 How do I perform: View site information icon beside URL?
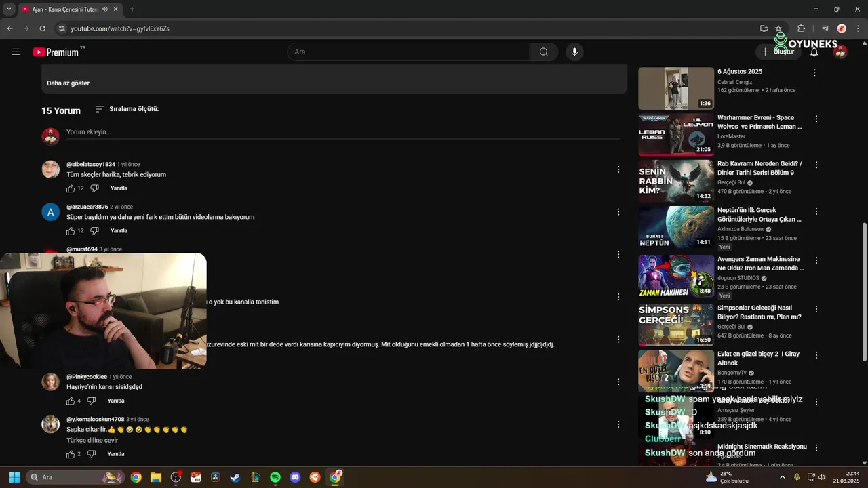[x=62, y=28]
